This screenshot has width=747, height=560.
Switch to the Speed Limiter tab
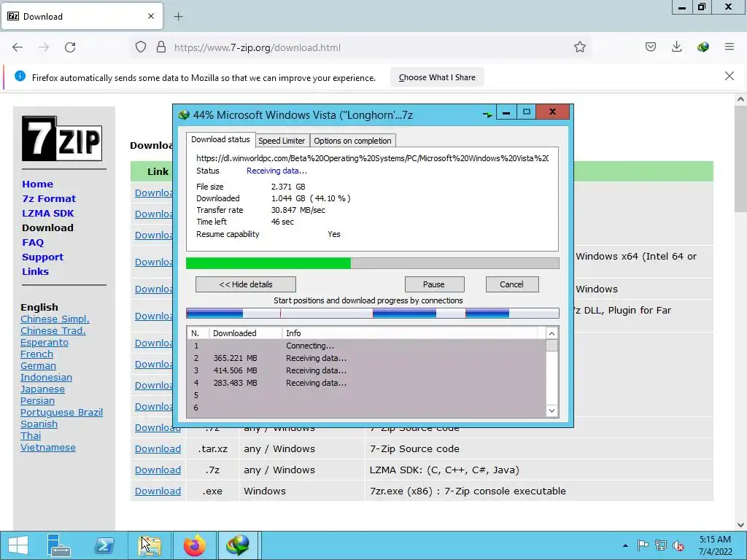tap(282, 141)
